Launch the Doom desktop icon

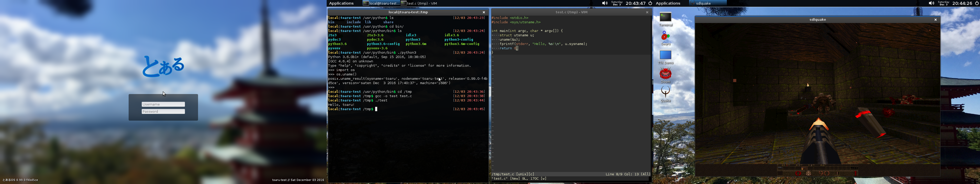(x=665, y=75)
